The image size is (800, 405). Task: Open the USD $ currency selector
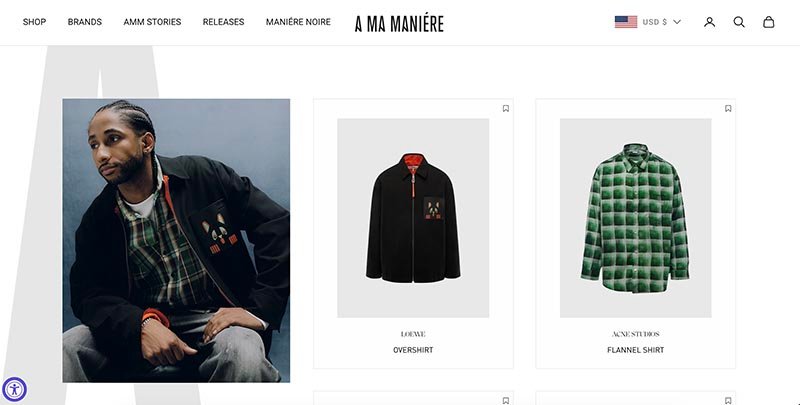(648, 22)
